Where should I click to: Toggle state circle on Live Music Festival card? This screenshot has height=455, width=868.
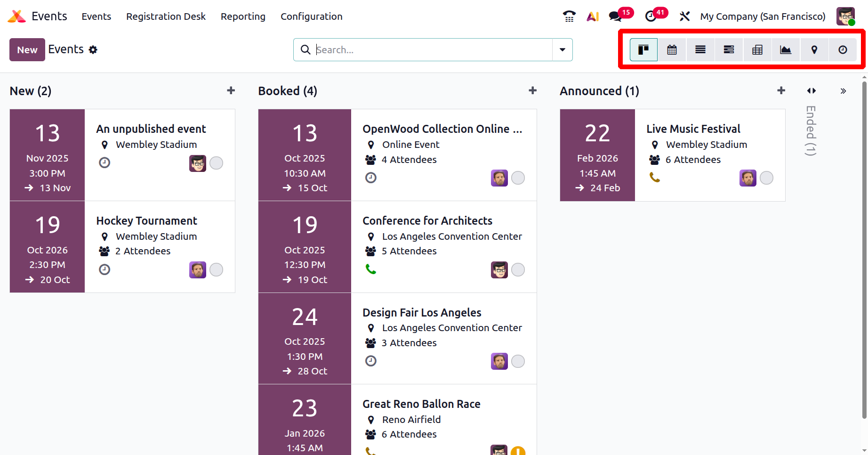tap(766, 178)
